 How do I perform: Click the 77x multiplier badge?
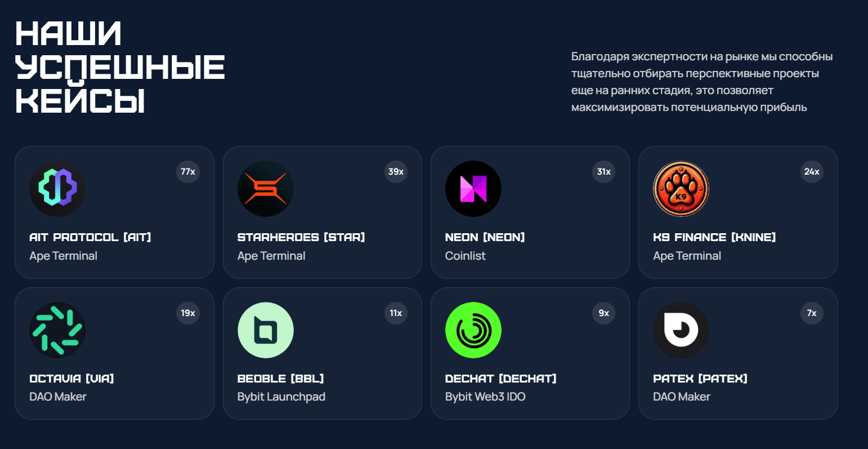[x=188, y=172]
